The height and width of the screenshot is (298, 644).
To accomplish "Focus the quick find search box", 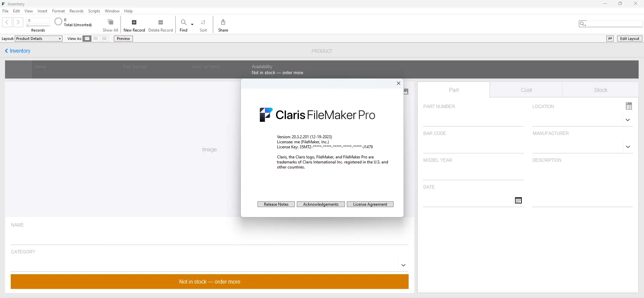I will point(614,23).
